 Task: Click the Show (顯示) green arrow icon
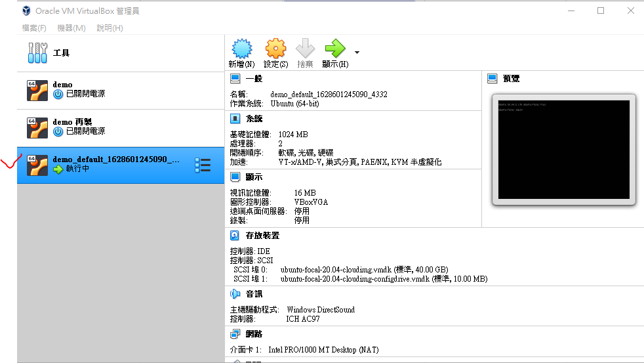[x=335, y=49]
